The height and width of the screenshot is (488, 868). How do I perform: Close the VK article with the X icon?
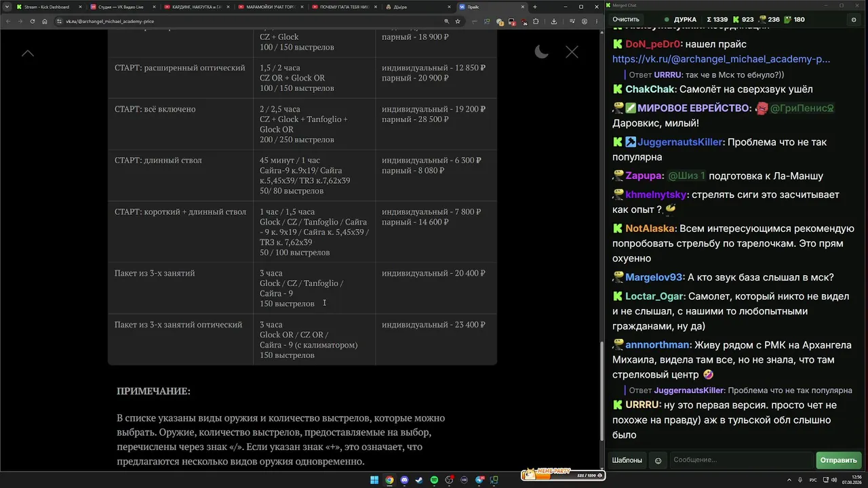572,52
